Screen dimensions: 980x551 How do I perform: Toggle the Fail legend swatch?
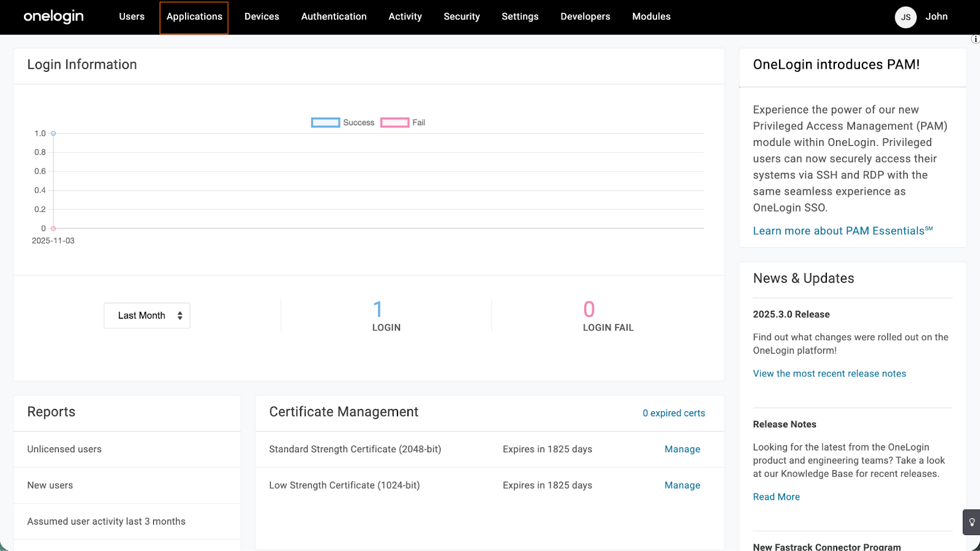click(394, 123)
